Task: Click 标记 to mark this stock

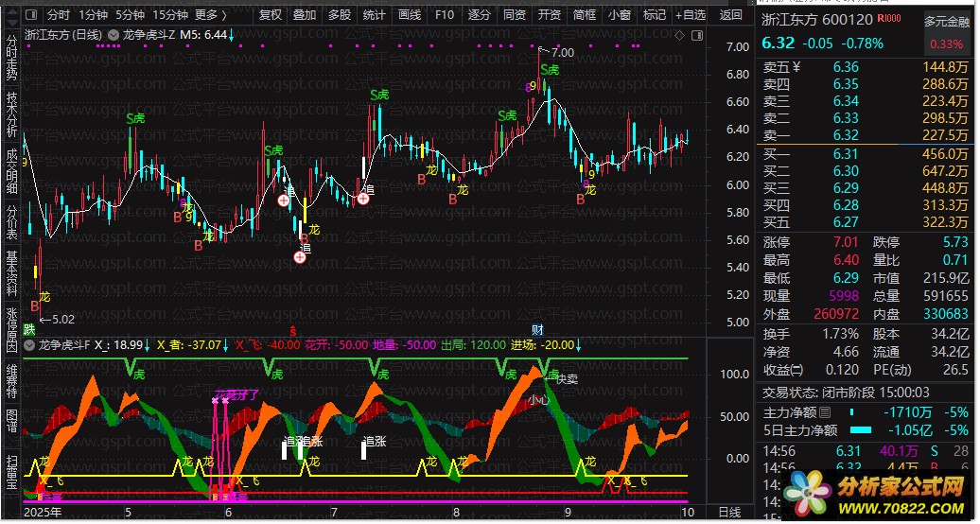Action: [655, 14]
